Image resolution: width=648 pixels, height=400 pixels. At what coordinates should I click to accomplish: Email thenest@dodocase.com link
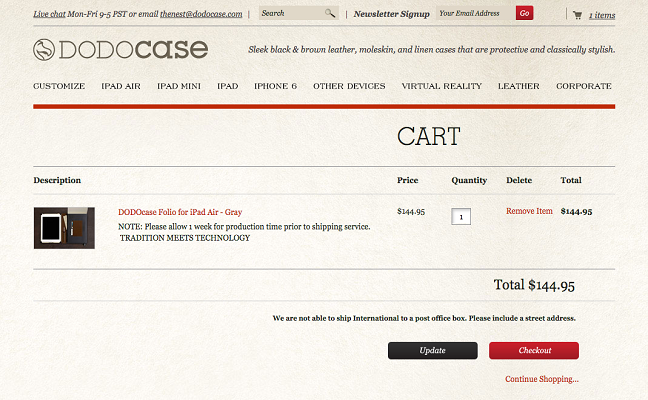coord(201,14)
